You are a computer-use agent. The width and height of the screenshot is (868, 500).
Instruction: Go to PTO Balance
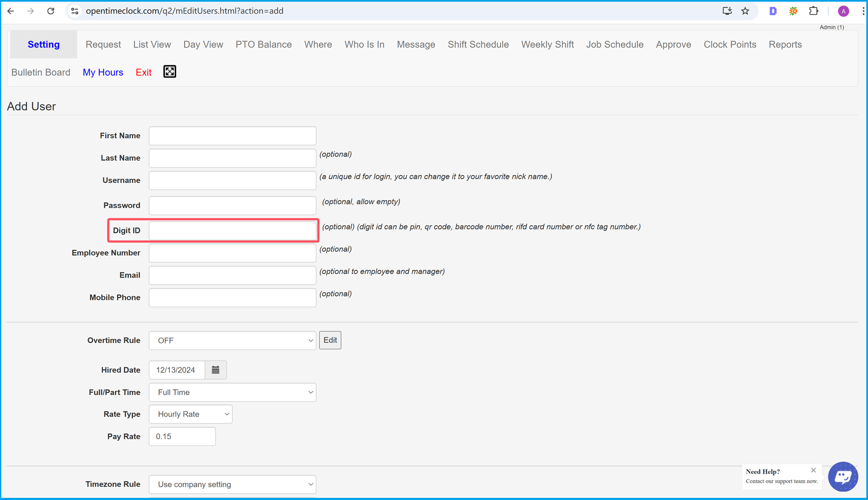(x=264, y=44)
